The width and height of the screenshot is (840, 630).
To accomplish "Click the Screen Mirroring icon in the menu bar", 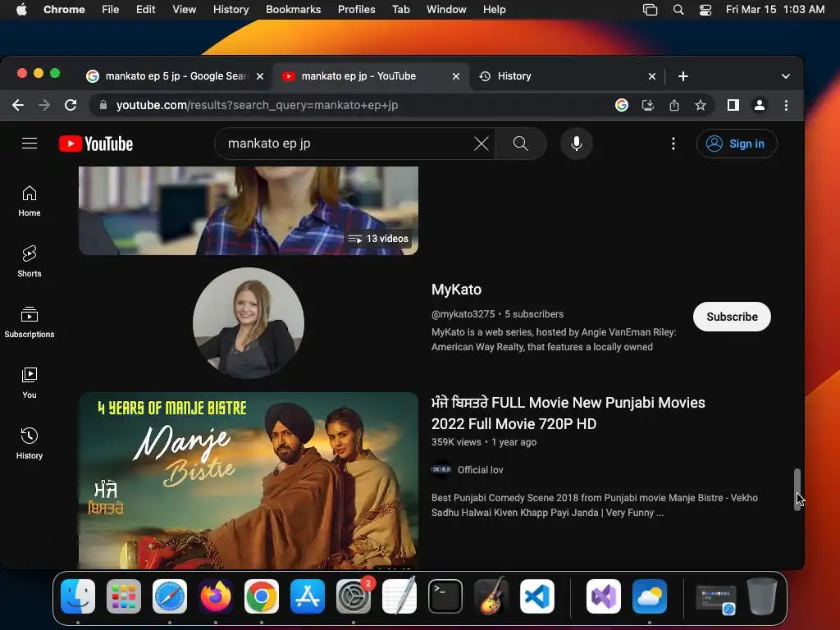I will point(650,9).
